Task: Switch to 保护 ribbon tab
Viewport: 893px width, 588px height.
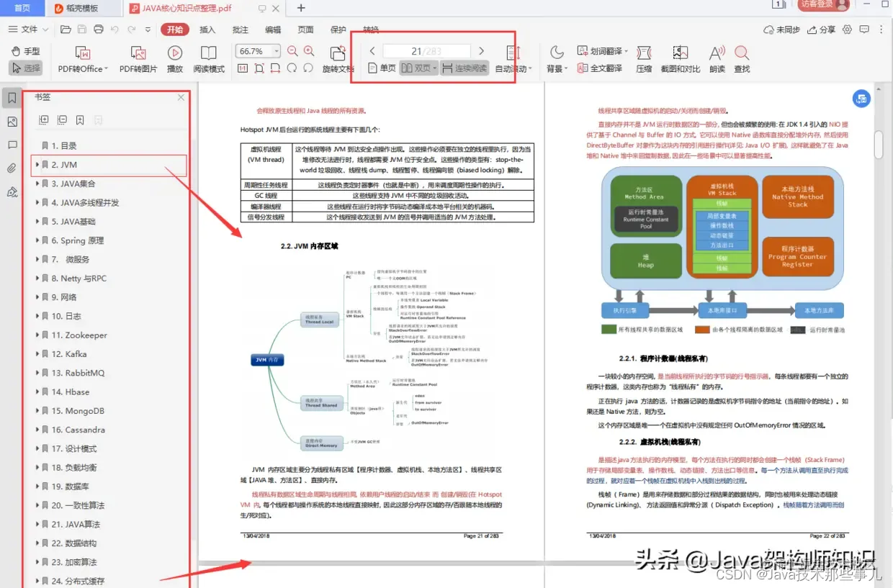Action: 338,30
